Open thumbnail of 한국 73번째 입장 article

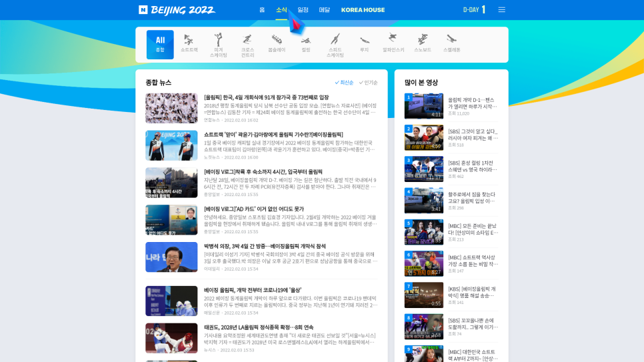click(171, 108)
